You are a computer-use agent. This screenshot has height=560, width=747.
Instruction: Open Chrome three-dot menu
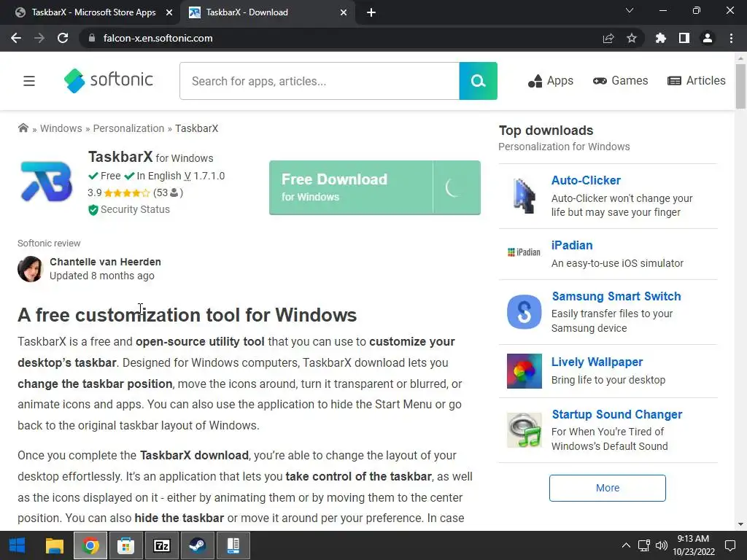tap(731, 38)
